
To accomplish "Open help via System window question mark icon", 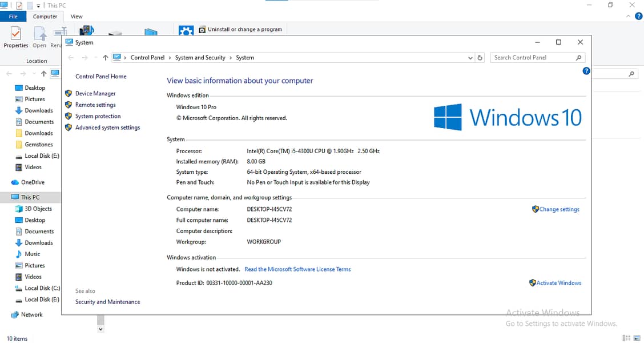I will click(x=586, y=71).
